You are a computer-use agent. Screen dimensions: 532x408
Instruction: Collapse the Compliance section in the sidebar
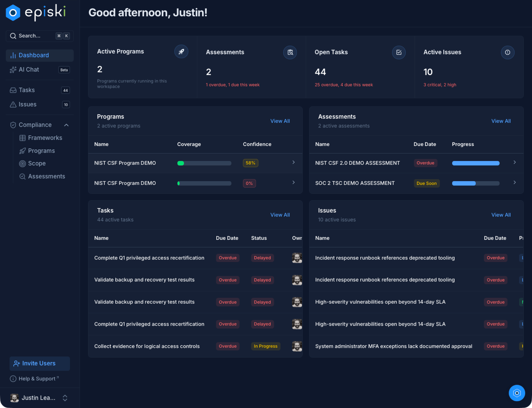pos(66,125)
